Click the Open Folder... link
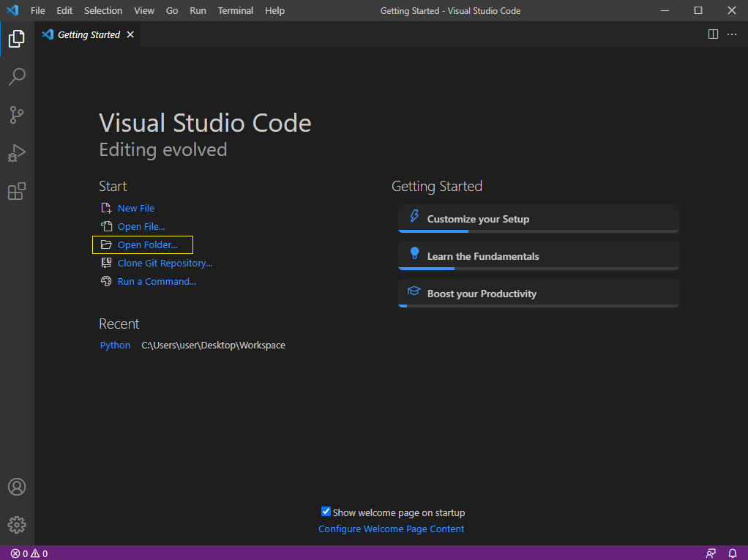 (147, 244)
